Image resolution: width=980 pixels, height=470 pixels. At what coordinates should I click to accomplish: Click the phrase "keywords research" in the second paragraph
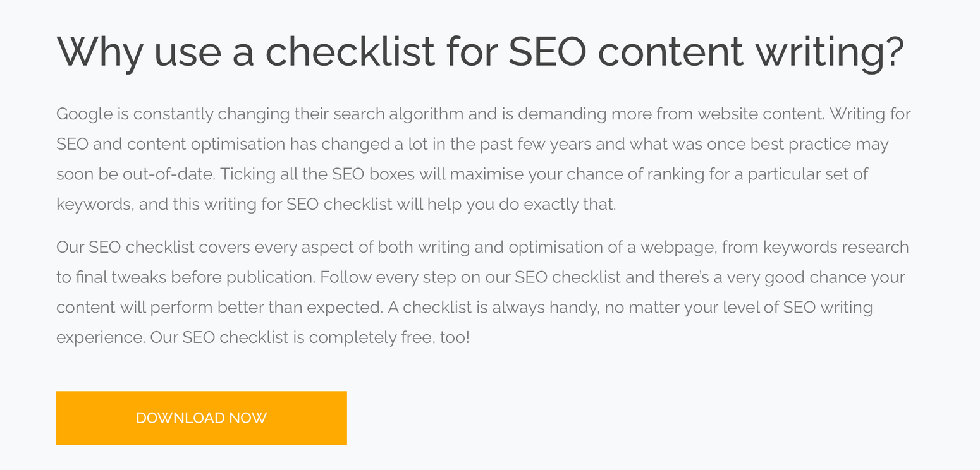836,247
